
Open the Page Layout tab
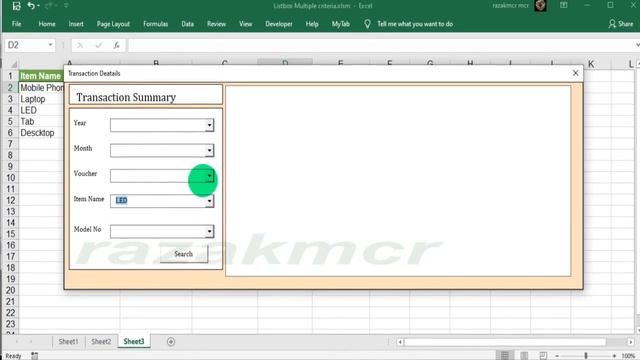[113, 24]
